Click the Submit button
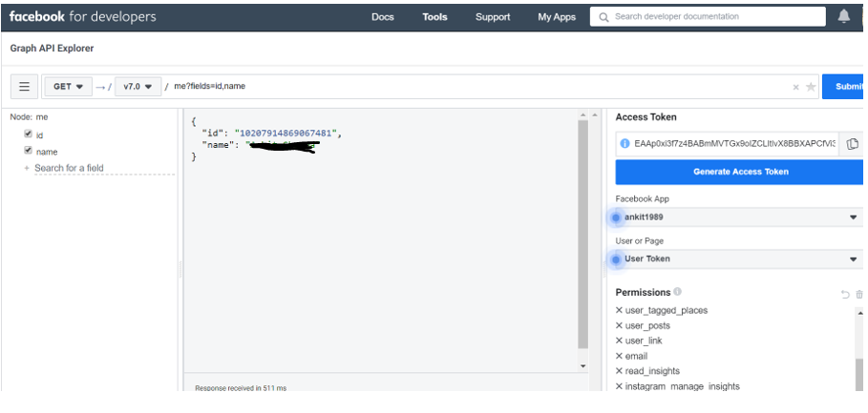Image resolution: width=868 pixels, height=413 pixels. pyautogui.click(x=842, y=87)
